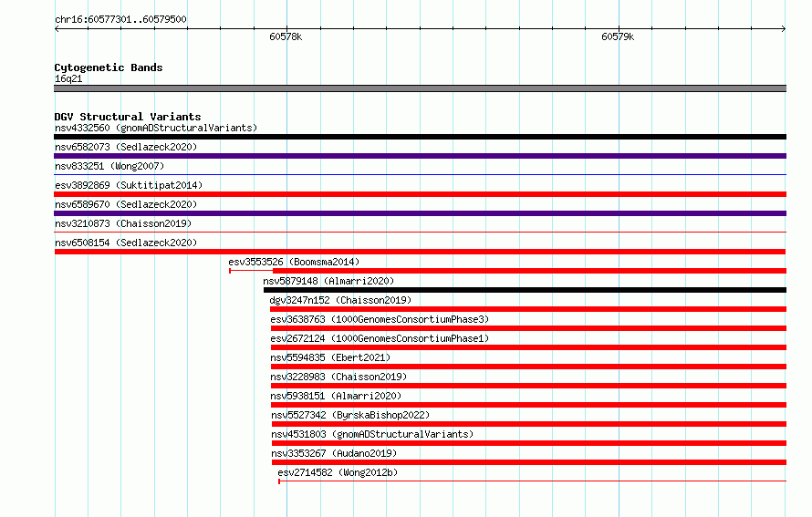Select the red esv3638763 variant bar
Screen dimensions: 812x517
click(528, 328)
